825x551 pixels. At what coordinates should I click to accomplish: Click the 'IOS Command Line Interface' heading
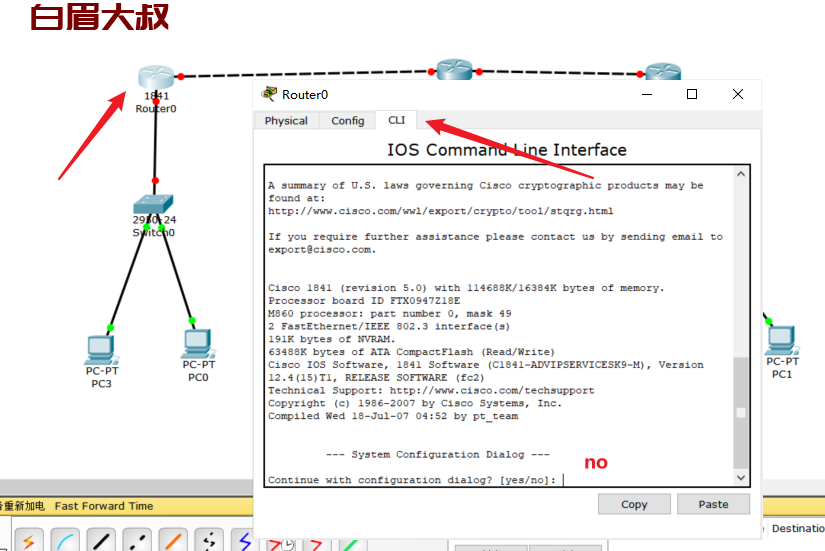(507, 150)
